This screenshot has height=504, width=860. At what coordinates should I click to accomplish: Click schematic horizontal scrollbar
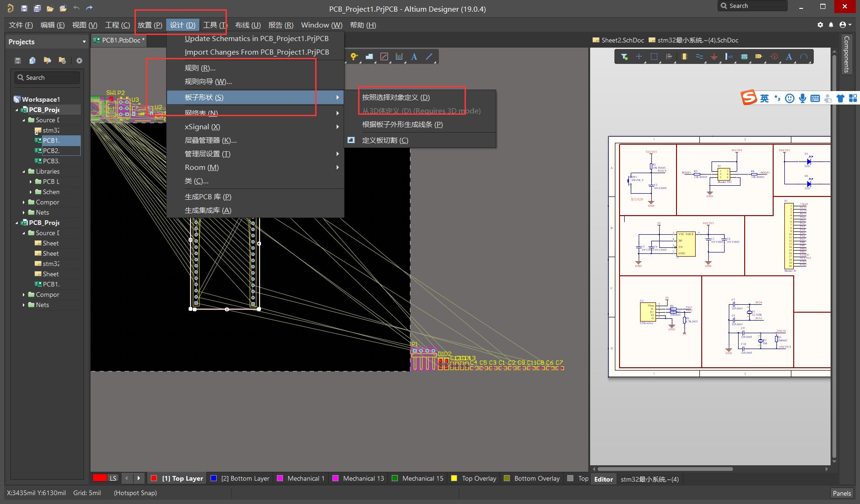pyautogui.click(x=665, y=469)
